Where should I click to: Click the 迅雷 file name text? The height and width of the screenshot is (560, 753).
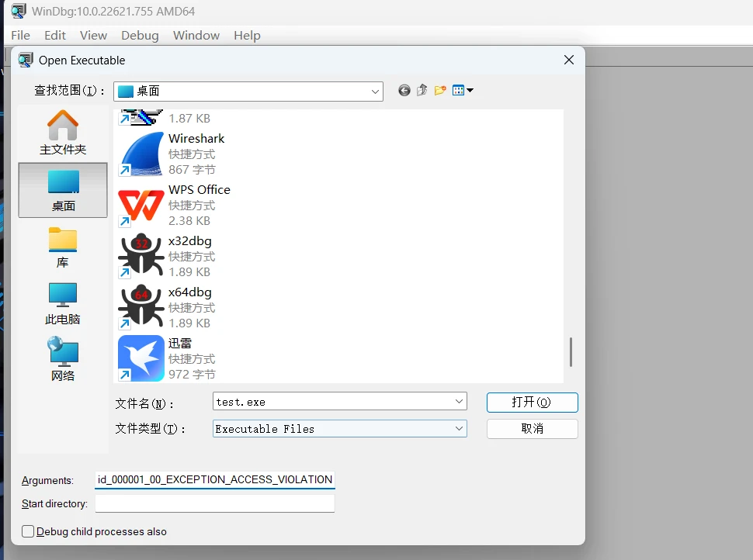(180, 343)
